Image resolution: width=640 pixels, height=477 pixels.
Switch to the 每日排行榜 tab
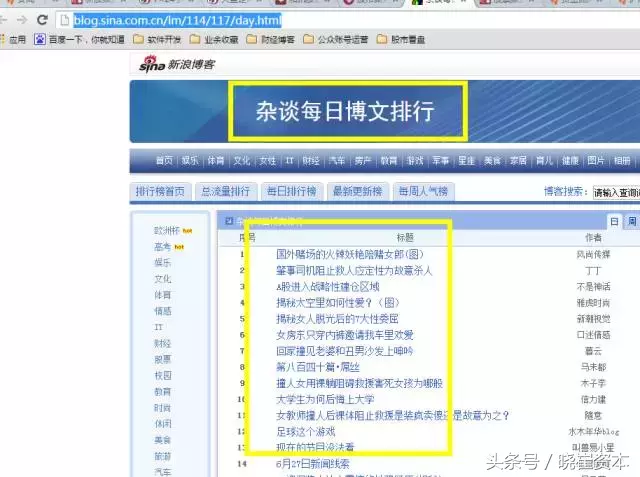[x=291, y=191]
